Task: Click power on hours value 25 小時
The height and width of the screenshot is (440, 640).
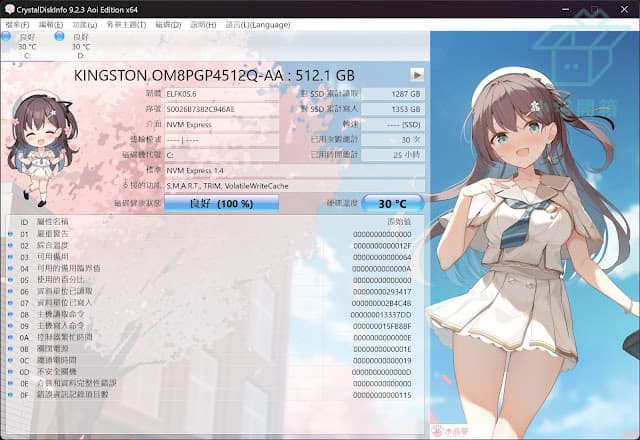Action: [x=393, y=155]
